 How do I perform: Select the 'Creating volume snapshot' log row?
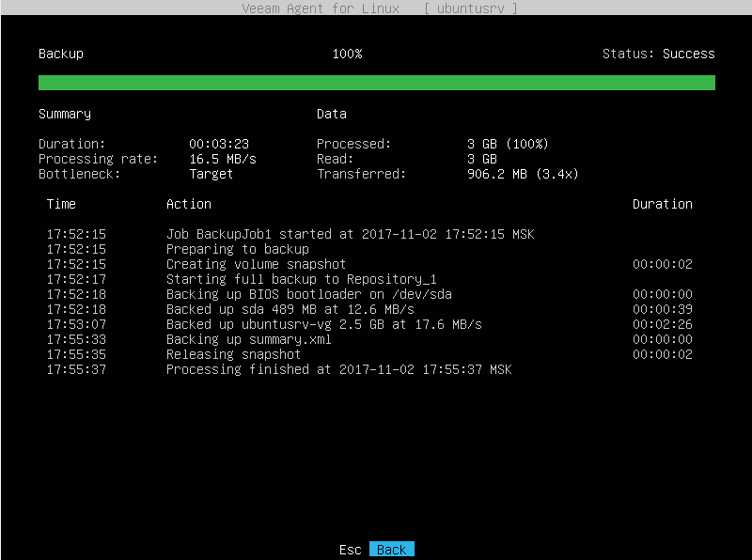pos(369,264)
